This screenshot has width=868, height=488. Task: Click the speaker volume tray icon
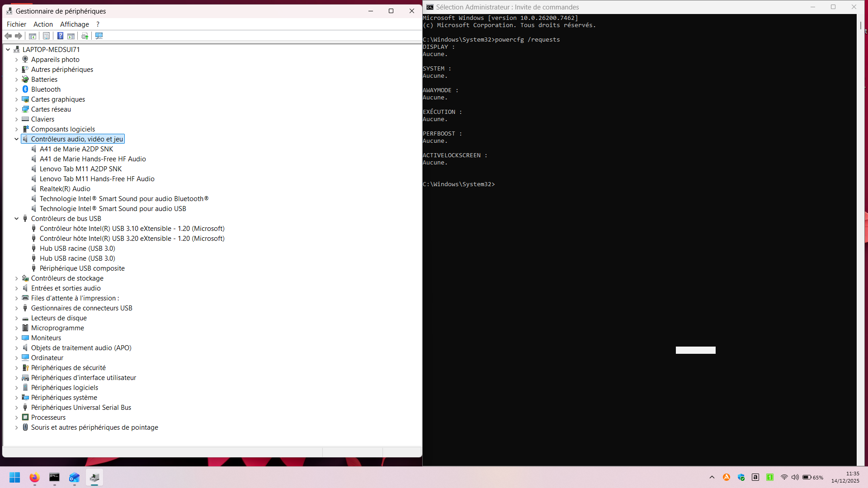795,477
